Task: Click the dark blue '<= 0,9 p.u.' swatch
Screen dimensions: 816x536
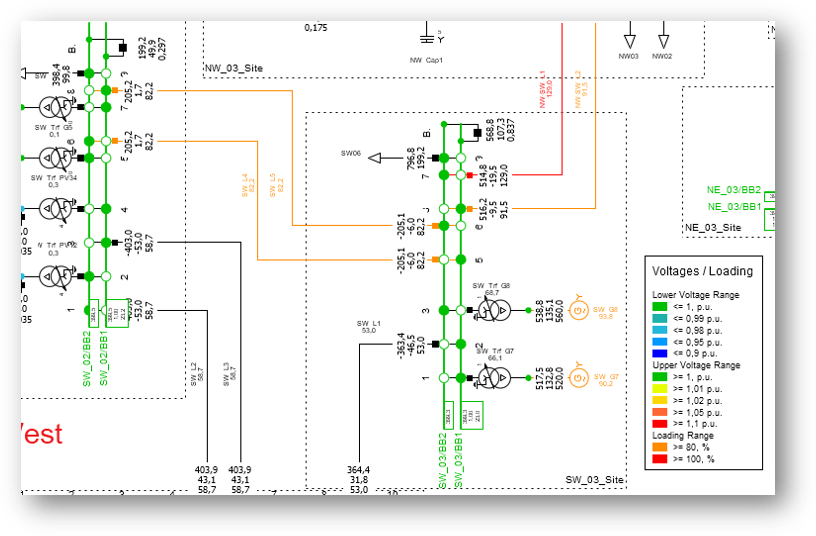Action: [x=659, y=353]
